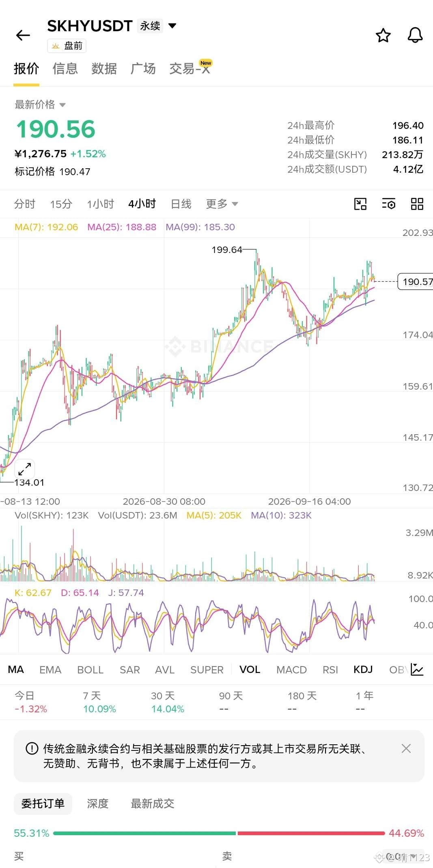
Task: Open chart settings icon
Action: pyautogui.click(x=389, y=204)
